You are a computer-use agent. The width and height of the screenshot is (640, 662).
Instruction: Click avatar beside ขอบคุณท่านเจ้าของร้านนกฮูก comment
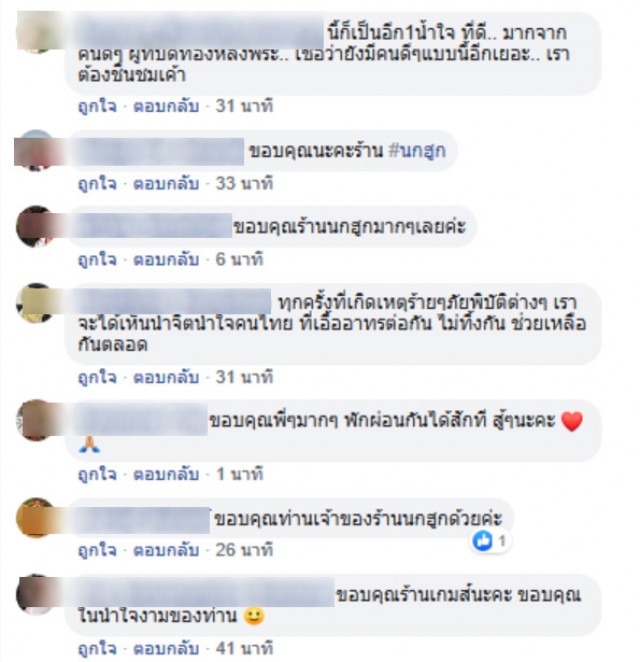click(x=36, y=518)
